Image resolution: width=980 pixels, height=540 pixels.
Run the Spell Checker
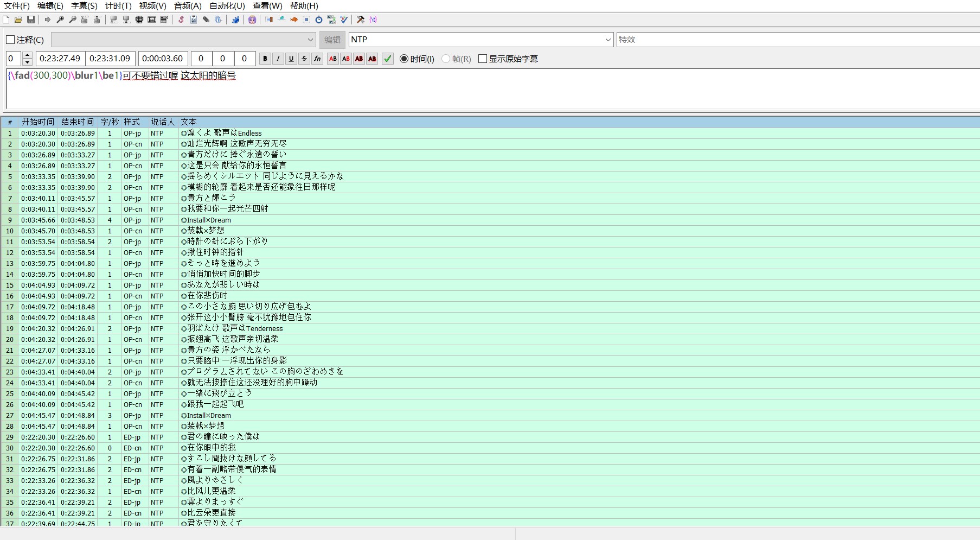point(344,20)
